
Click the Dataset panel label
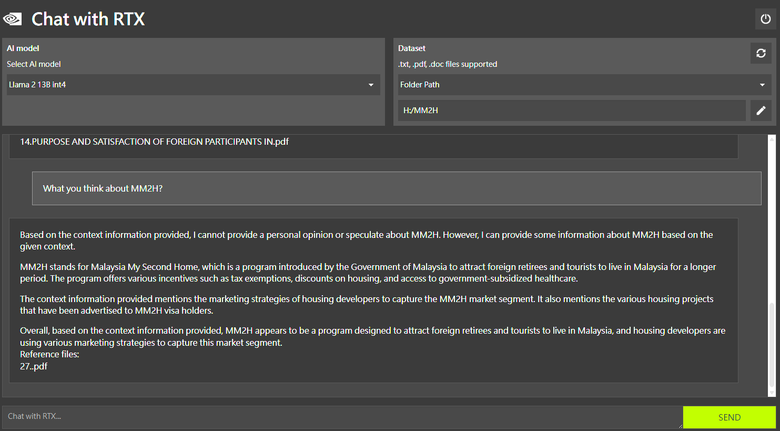pos(411,49)
